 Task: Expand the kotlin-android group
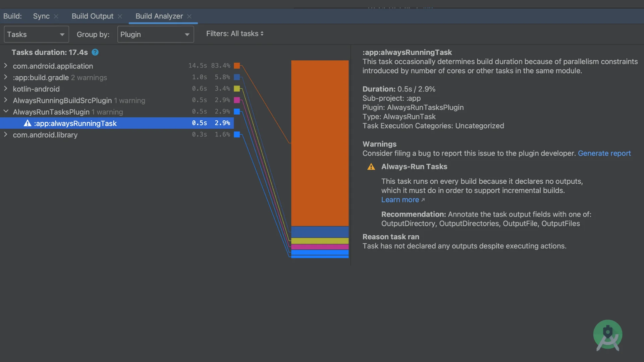tap(6, 88)
